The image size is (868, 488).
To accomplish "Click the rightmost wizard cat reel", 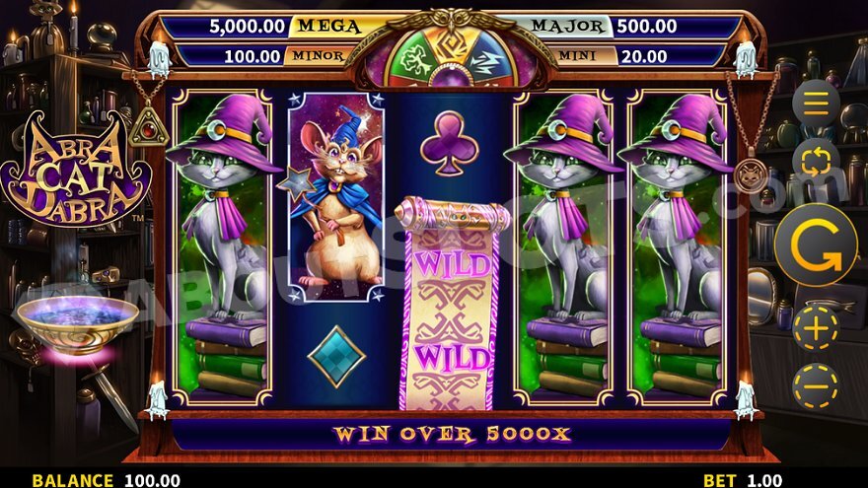I will pos(678,247).
